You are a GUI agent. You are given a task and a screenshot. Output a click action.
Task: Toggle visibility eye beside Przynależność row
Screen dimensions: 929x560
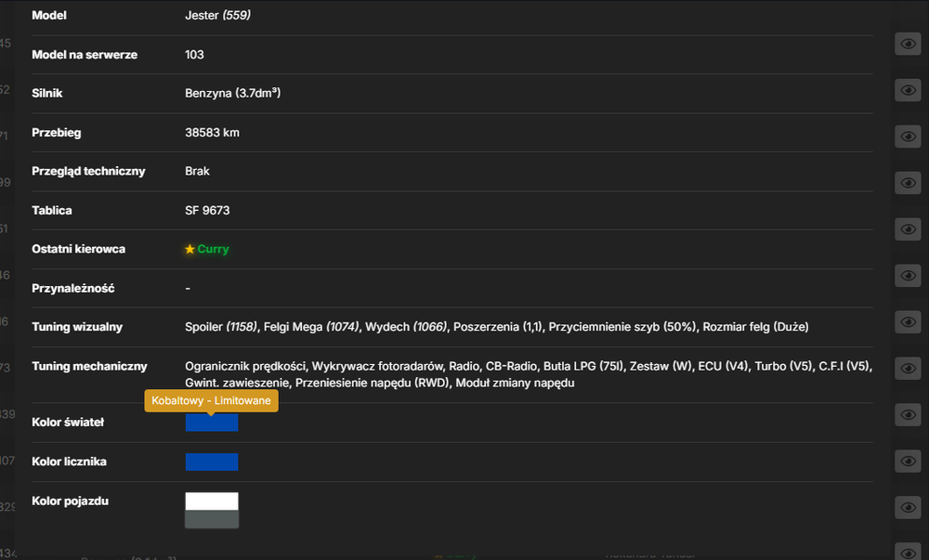pyautogui.click(x=908, y=275)
